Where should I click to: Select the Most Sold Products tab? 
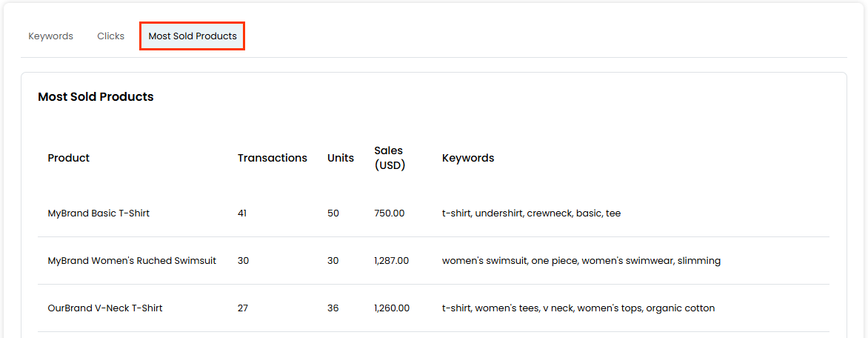pos(193,36)
